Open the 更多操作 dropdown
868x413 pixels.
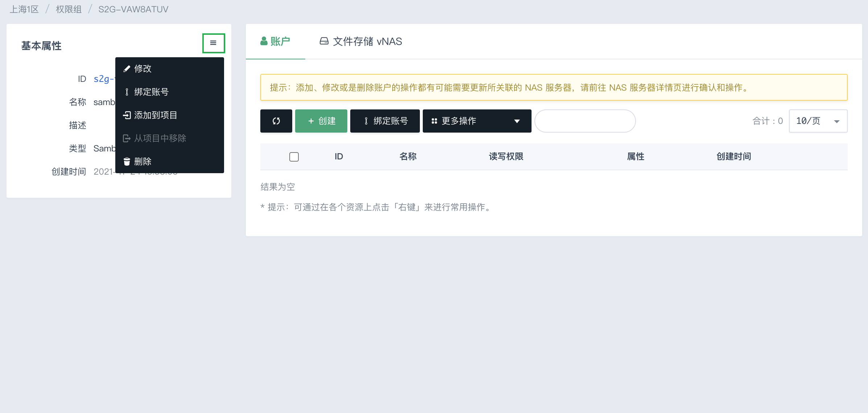pos(476,121)
